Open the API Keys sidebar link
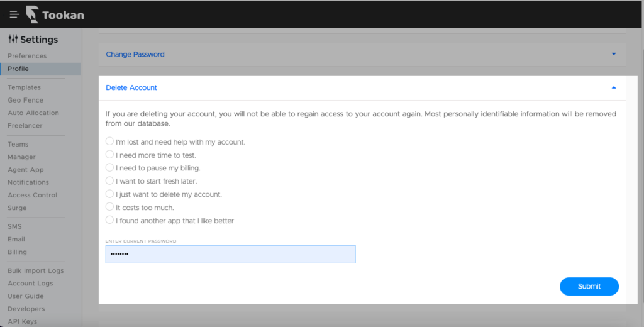Screen dimensions: 644x327 (22, 321)
